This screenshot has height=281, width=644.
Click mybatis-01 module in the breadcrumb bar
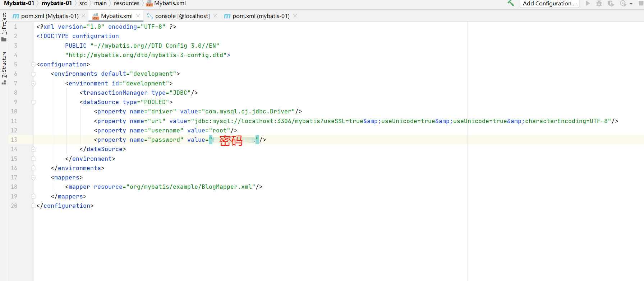(57, 3)
